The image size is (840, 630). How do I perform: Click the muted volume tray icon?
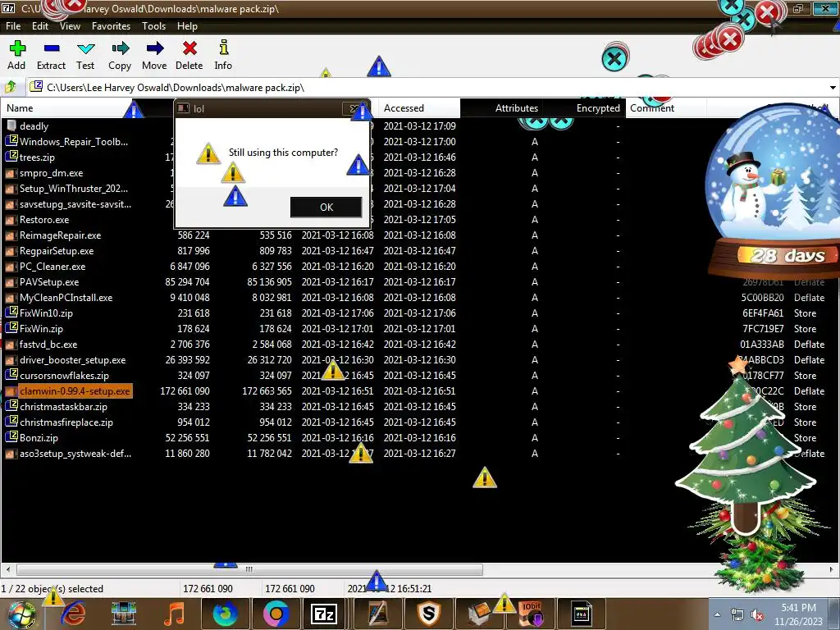(x=757, y=615)
